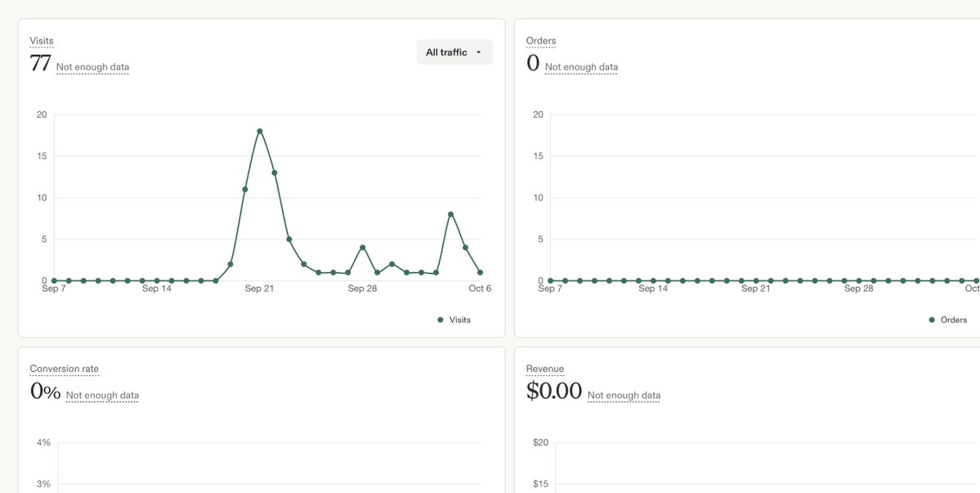Screen dimensions: 980x493
Task: Click the Orders legend item
Action: click(x=948, y=320)
